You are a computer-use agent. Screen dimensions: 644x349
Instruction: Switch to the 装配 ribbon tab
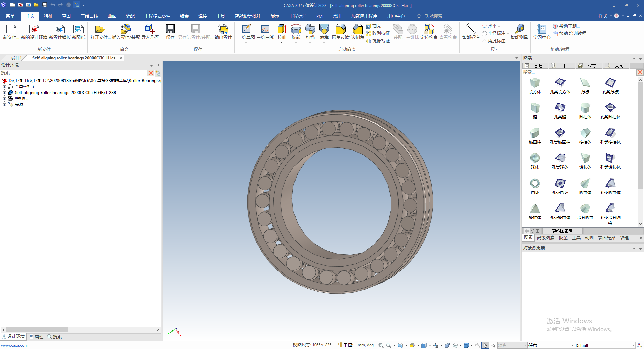point(130,16)
